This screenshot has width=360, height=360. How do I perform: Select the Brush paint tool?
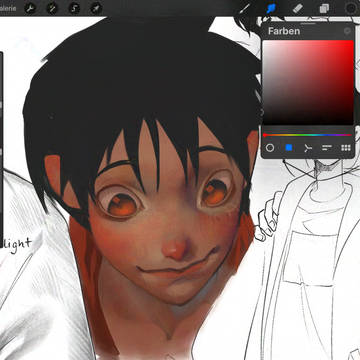[245, 8]
